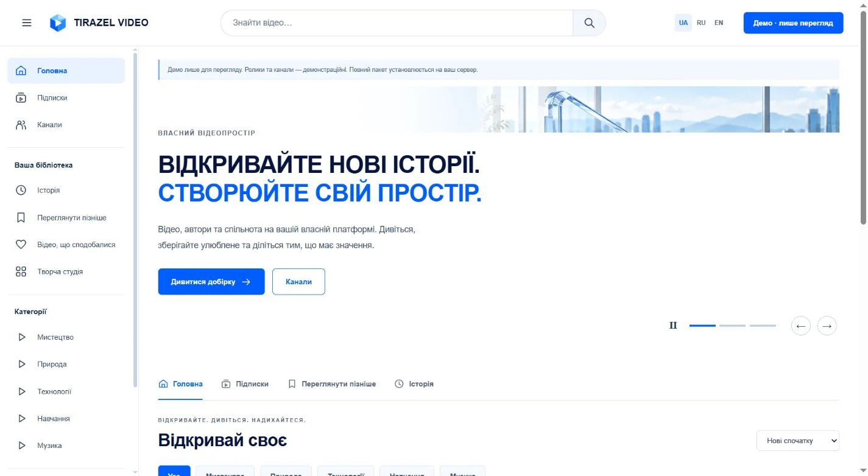Open the hamburger menu in the header

[27, 23]
